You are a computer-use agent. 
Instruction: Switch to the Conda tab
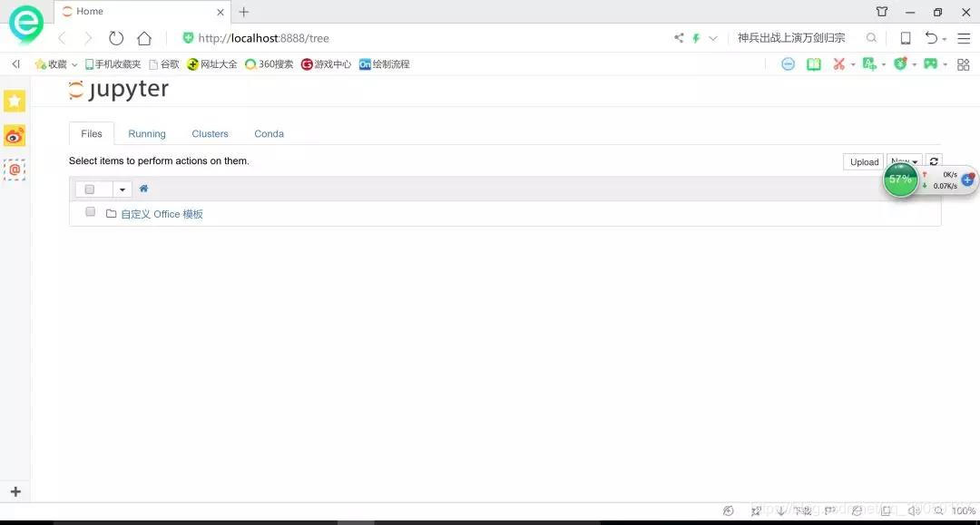(269, 133)
